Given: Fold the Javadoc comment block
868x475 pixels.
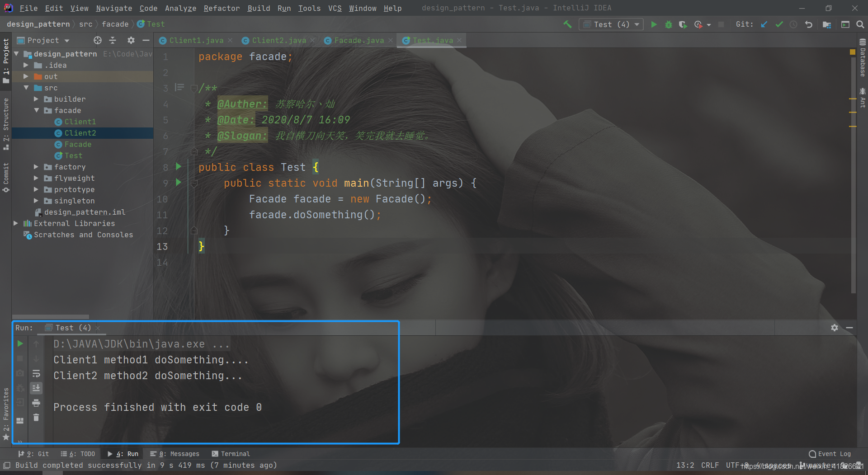Looking at the screenshot, I should click(x=194, y=88).
